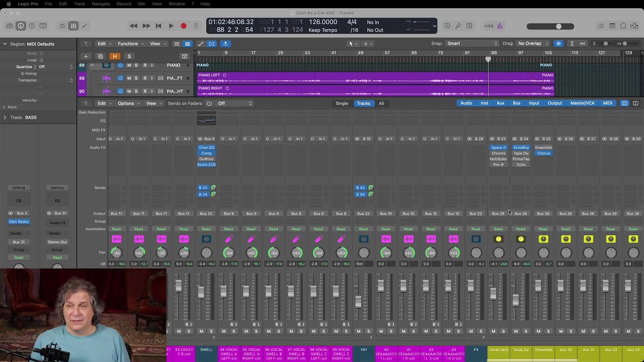The height and width of the screenshot is (362, 644).
Task: Open Sends on Faders Off dropdown
Action: (x=235, y=104)
